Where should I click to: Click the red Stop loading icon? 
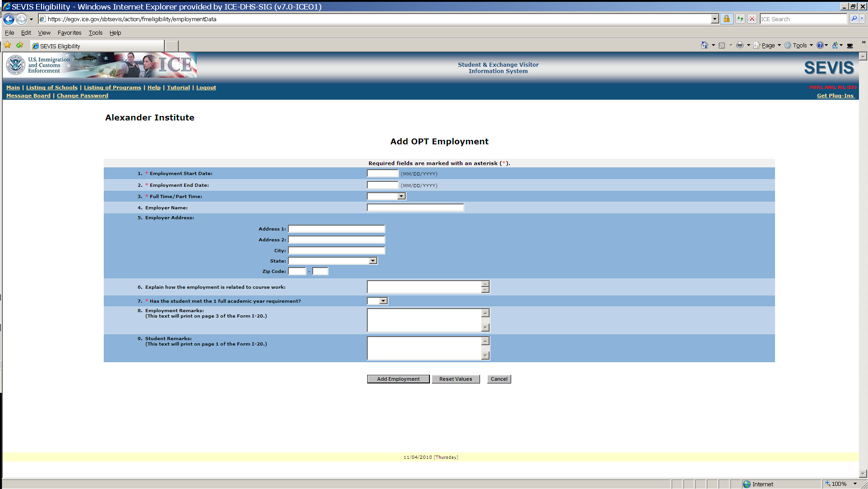click(752, 19)
